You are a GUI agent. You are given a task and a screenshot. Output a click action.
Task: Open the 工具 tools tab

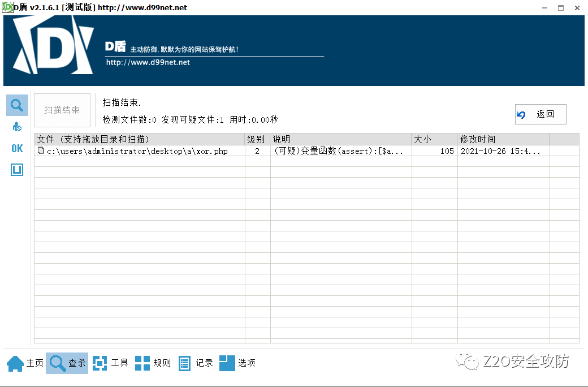tap(110, 363)
